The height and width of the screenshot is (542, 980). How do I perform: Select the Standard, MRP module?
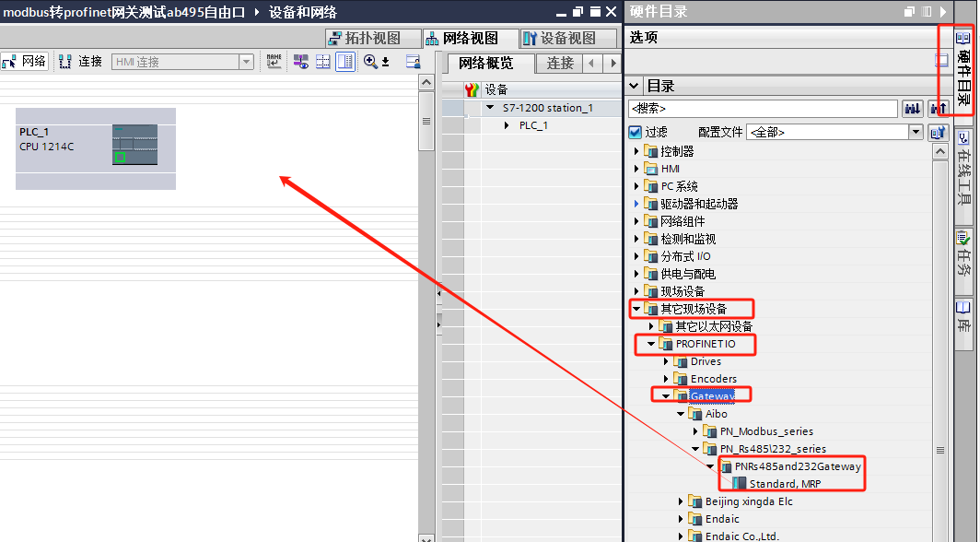785,483
